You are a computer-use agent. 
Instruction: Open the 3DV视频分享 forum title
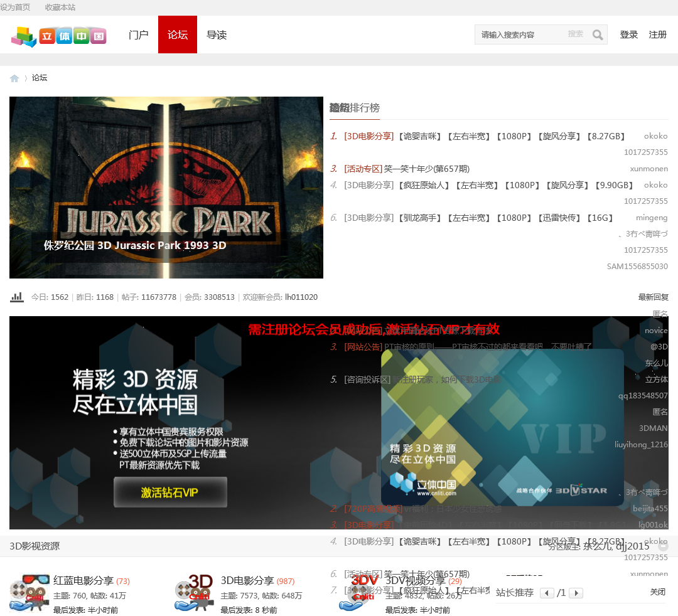tap(416, 581)
